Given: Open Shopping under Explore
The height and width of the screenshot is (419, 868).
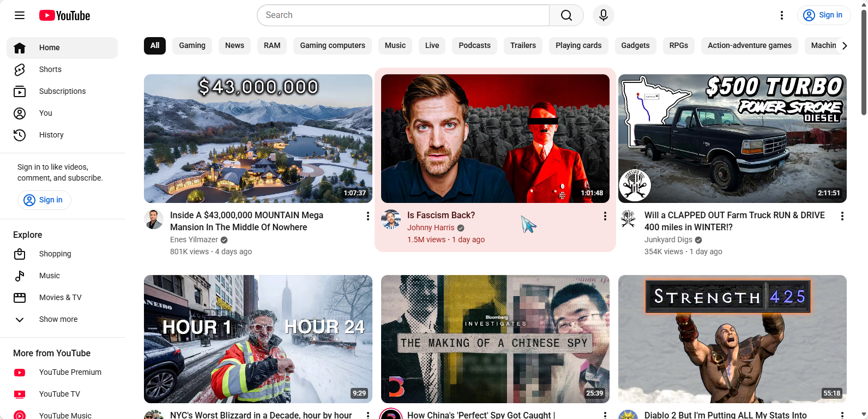Looking at the screenshot, I should [62, 254].
